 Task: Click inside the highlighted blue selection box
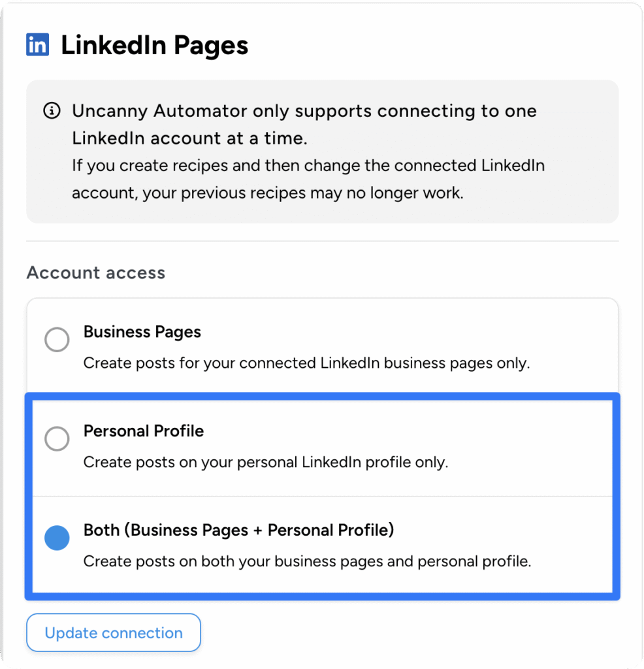[x=322, y=495]
